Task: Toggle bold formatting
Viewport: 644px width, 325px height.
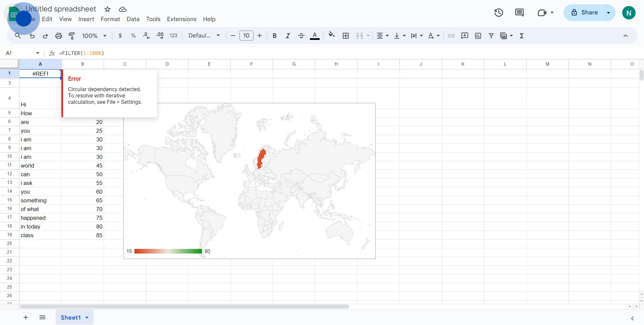Action: pos(274,36)
